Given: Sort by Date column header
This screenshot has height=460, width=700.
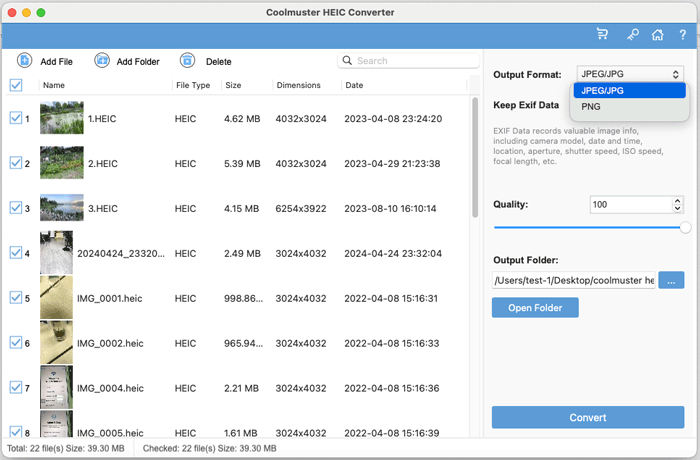Looking at the screenshot, I should [x=354, y=85].
